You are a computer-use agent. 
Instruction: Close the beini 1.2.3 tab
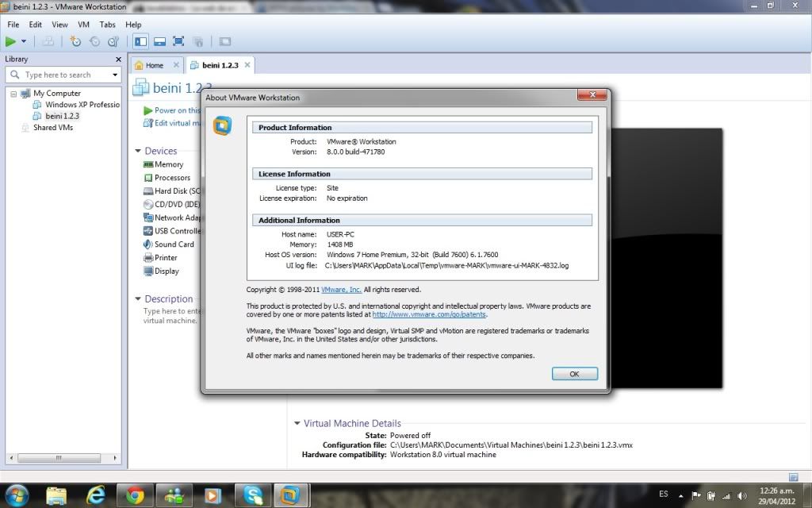point(247,65)
